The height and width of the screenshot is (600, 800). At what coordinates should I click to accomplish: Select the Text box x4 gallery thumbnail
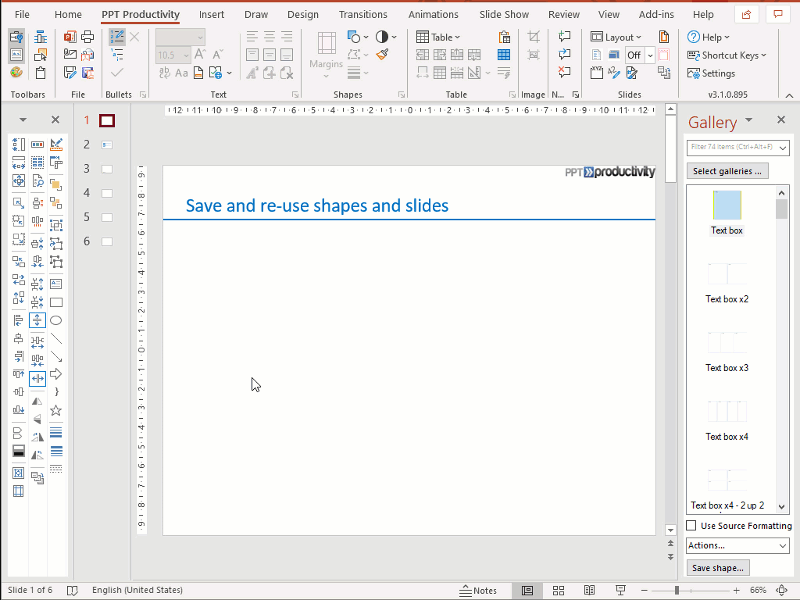(726, 411)
